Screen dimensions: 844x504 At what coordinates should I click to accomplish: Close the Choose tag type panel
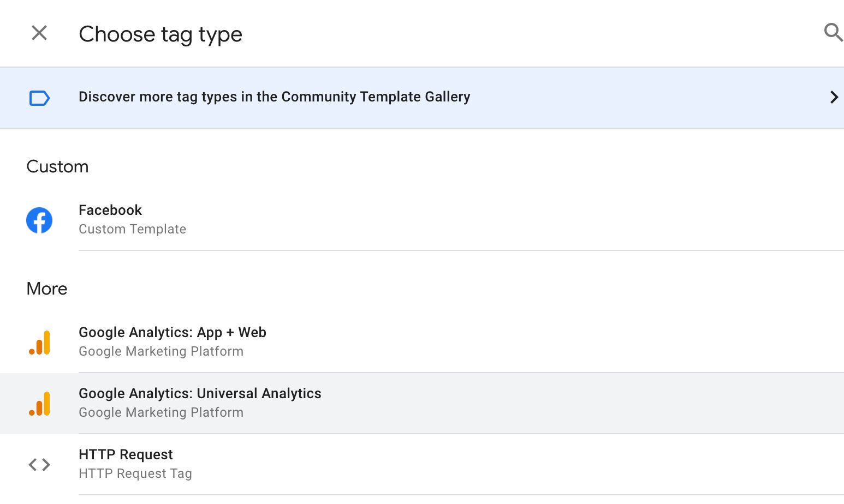pyautogui.click(x=39, y=33)
